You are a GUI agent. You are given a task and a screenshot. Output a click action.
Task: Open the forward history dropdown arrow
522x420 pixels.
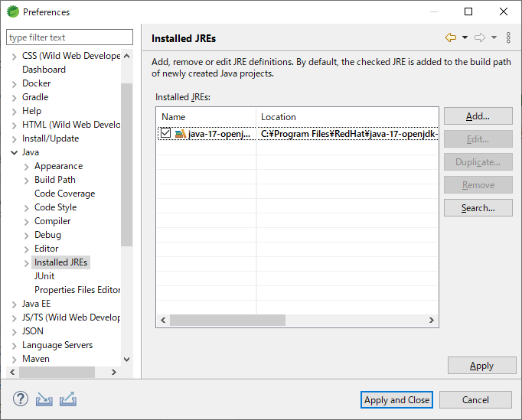(x=494, y=37)
